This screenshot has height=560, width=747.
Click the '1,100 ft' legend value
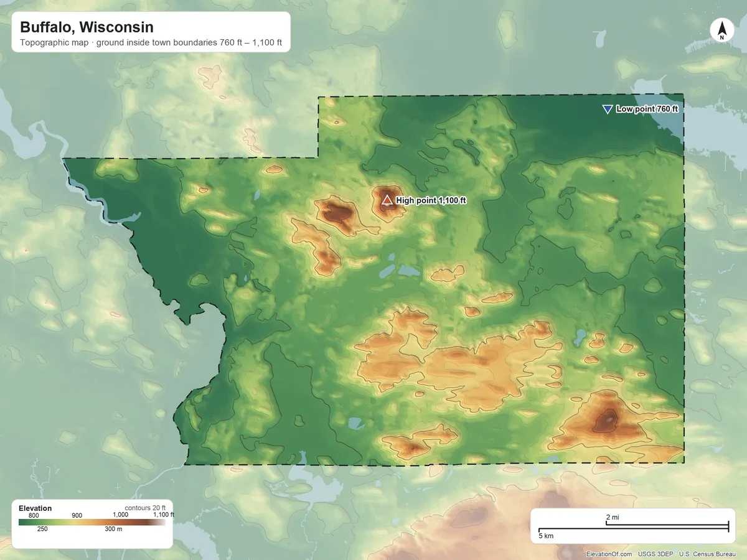pos(164,515)
